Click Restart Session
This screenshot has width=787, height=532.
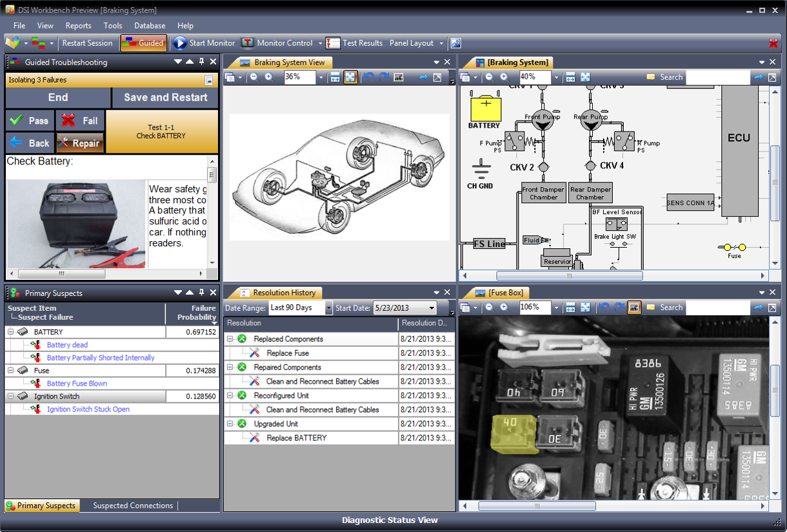point(87,43)
